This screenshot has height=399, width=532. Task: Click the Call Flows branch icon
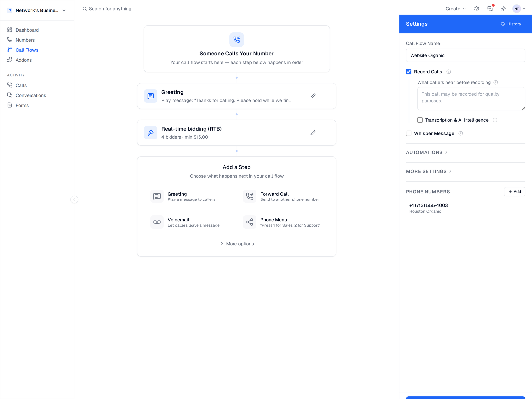(x=10, y=50)
